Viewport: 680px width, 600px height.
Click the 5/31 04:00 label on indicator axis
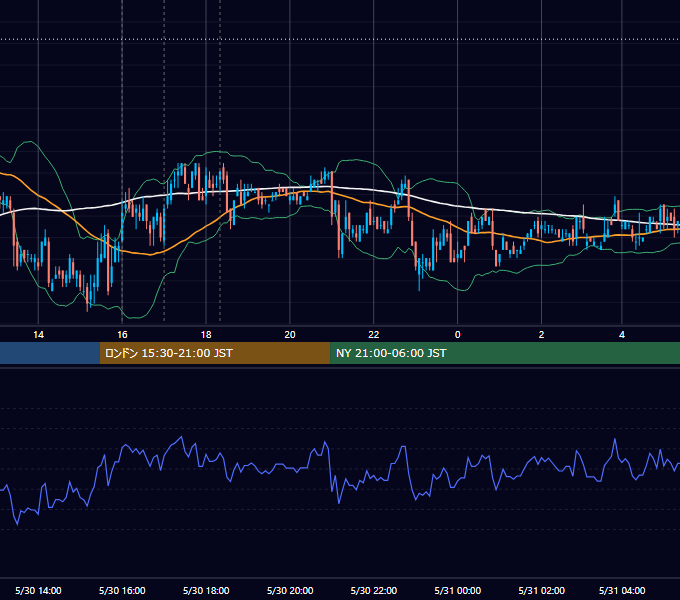[x=622, y=590]
